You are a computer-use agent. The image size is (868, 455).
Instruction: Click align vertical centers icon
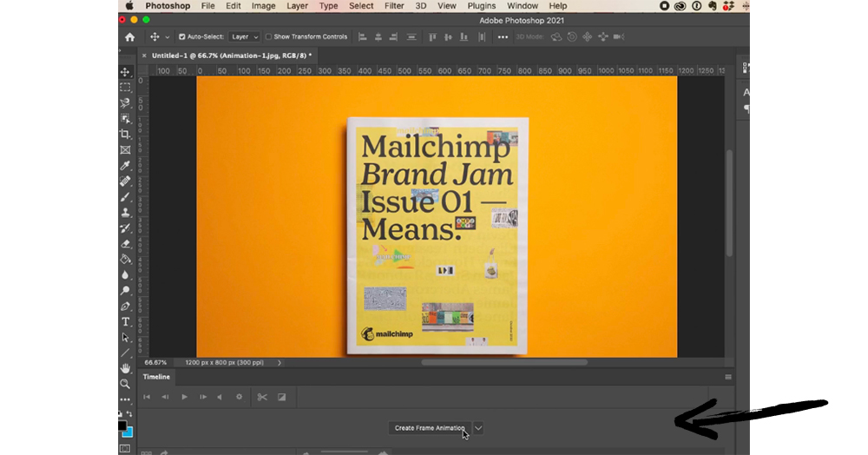pos(448,37)
